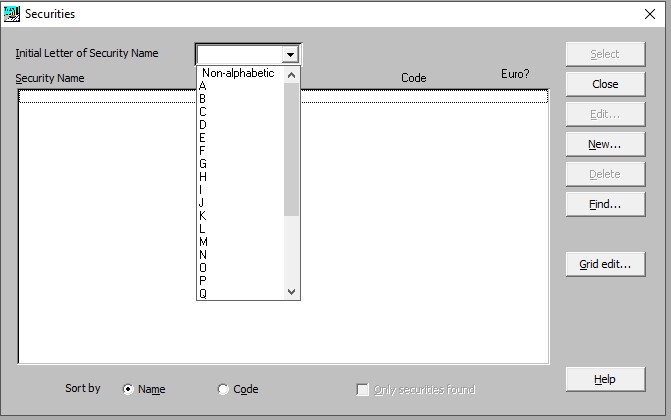Viewport: 671px width, 420px height.
Task: Click the New... button
Action: click(604, 144)
